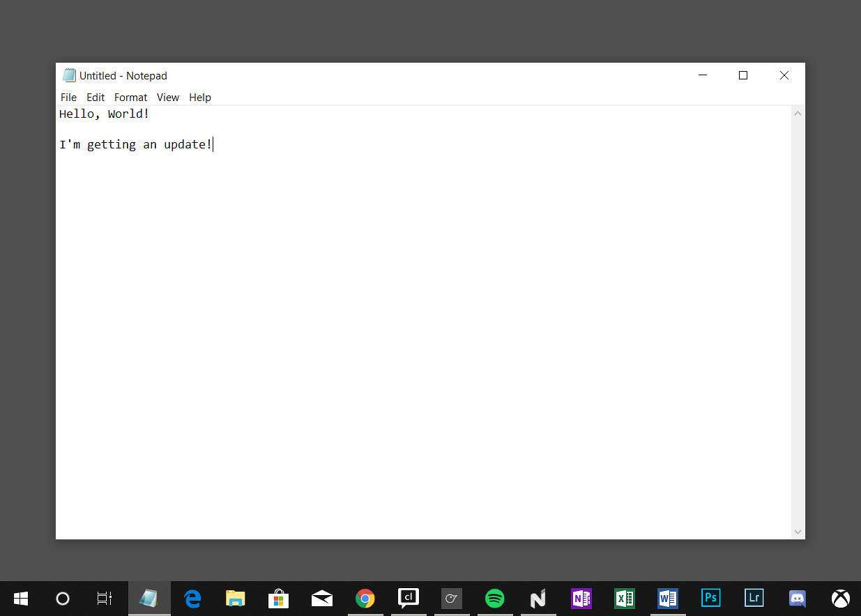The height and width of the screenshot is (616, 861).
Task: Open the Windows Start menu
Action: pos(21,599)
